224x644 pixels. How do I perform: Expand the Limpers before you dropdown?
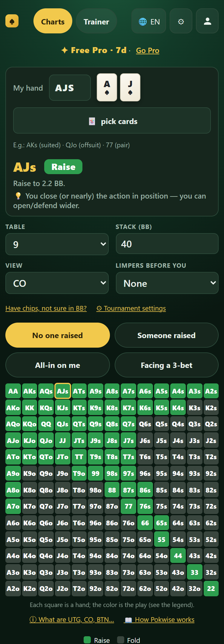tap(167, 283)
